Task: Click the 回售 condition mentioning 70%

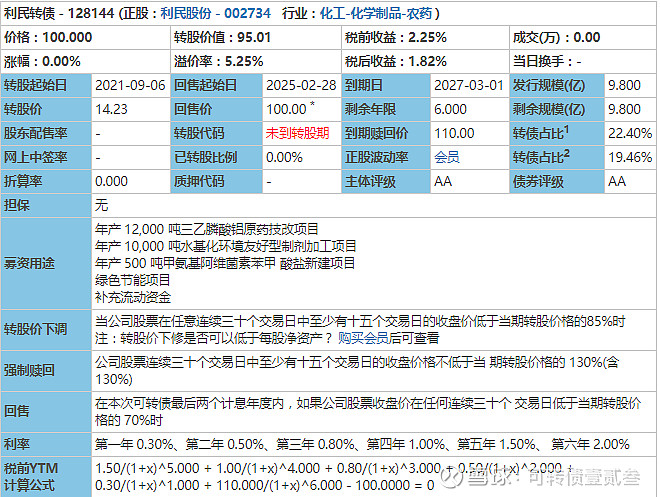Action: click(368, 412)
